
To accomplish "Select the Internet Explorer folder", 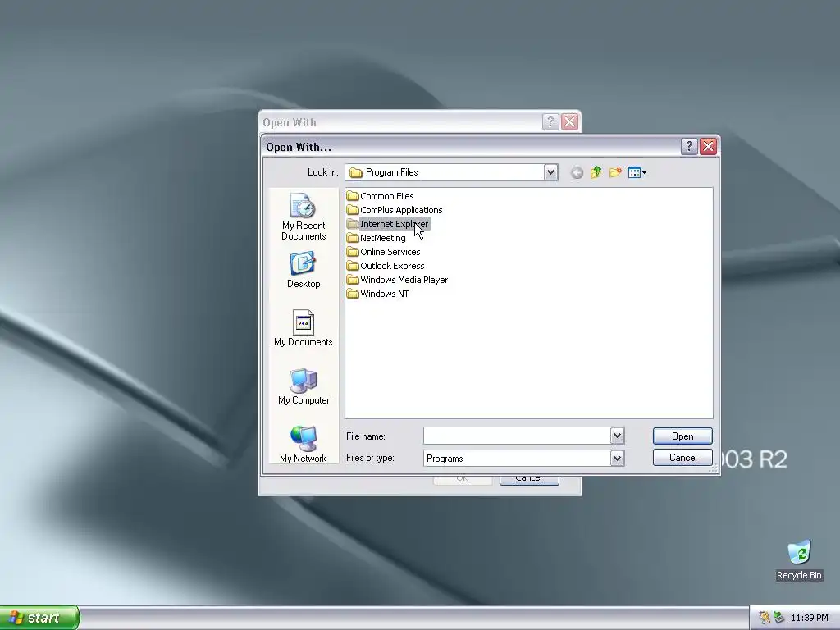I will click(x=387, y=224).
